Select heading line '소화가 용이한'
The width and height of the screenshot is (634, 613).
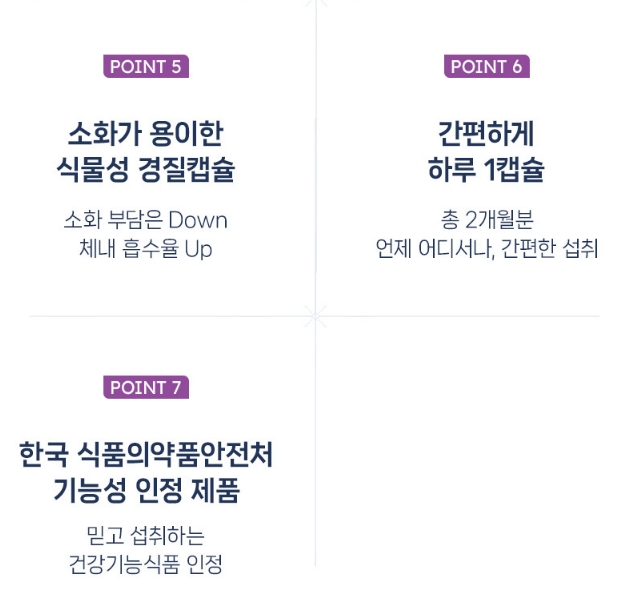(x=146, y=133)
